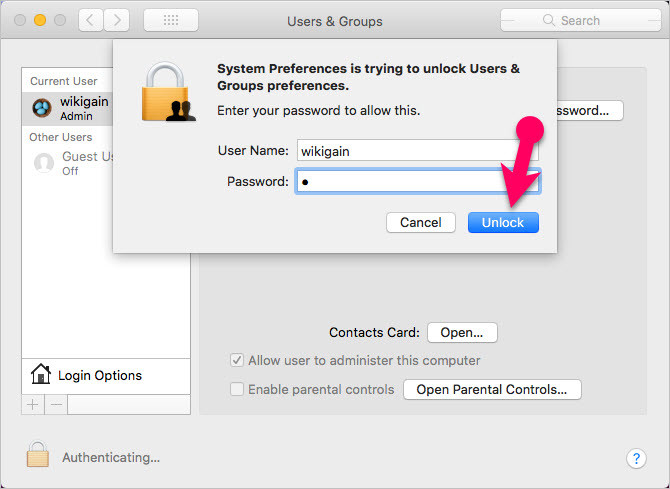
Task: Click the Search field in toolbar
Action: click(579, 20)
